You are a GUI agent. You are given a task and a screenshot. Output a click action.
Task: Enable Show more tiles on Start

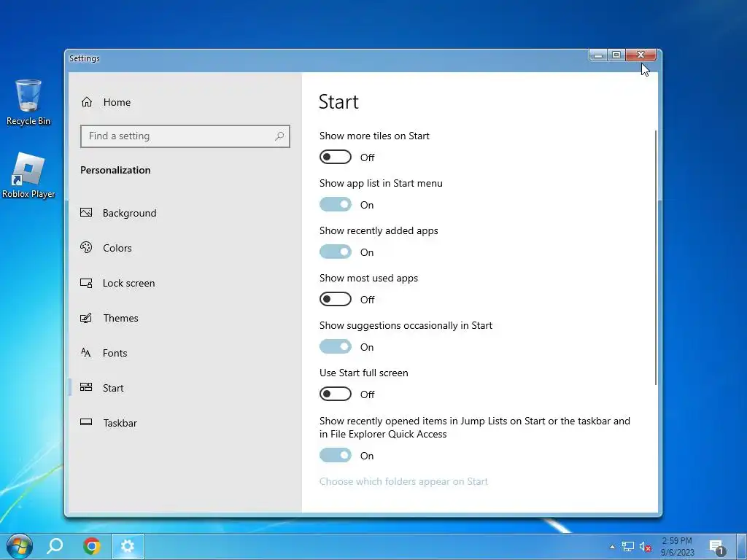click(336, 157)
